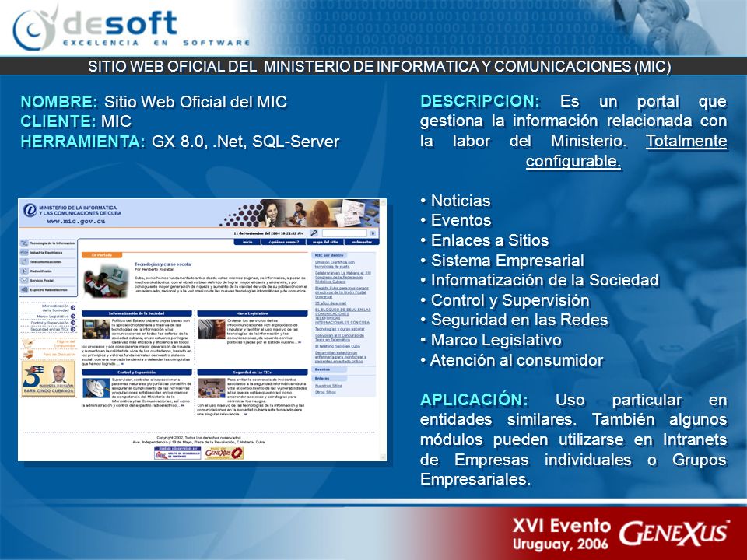Click the Informatización de la Sociedad article thumbnail
747x560 pixels.
point(96,328)
